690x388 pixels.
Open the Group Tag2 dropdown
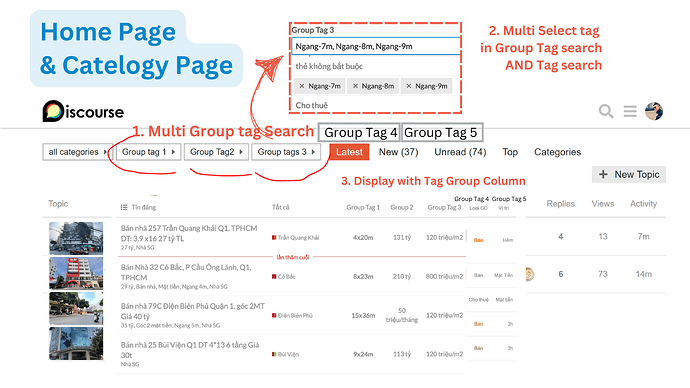click(216, 152)
